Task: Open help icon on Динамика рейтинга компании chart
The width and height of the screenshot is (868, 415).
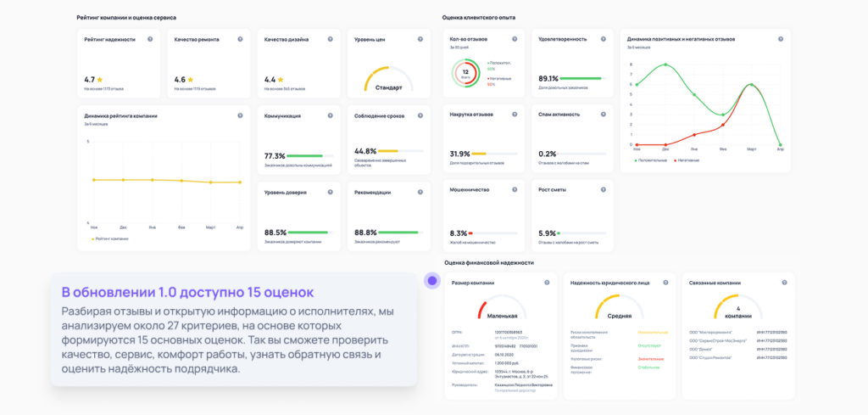Action: [x=240, y=115]
